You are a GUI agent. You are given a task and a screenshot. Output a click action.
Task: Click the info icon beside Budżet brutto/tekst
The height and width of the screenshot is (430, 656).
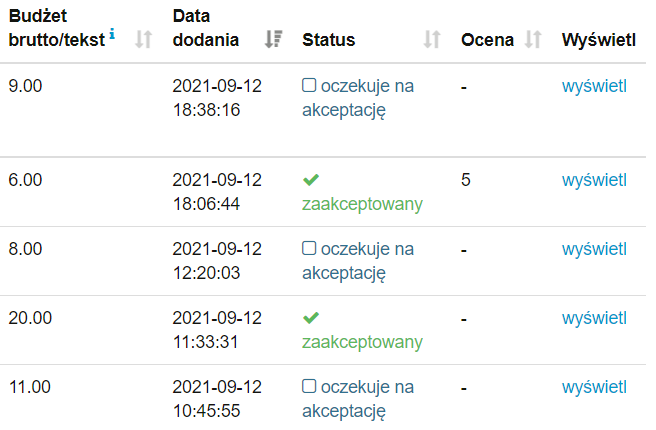(x=112, y=35)
